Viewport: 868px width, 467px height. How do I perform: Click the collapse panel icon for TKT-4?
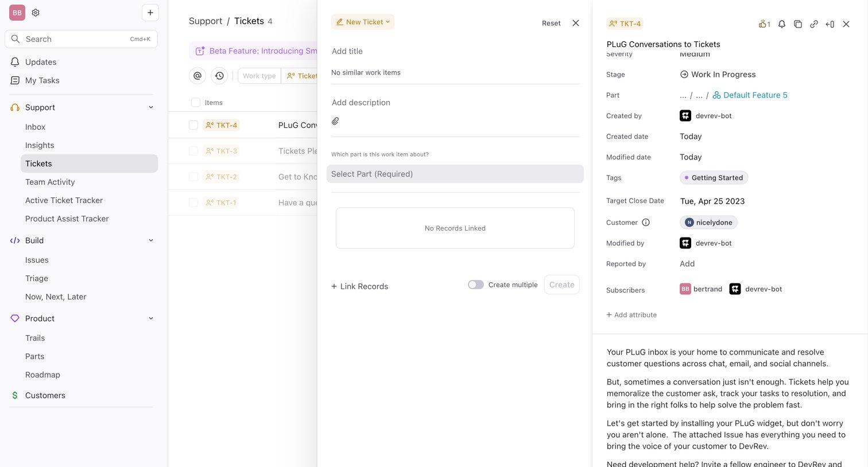(x=830, y=24)
